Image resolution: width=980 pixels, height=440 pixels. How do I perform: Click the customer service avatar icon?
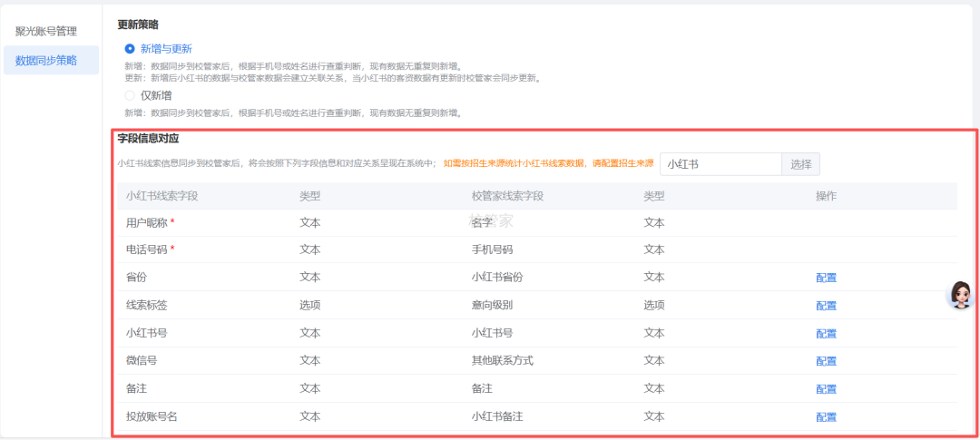[x=959, y=295]
